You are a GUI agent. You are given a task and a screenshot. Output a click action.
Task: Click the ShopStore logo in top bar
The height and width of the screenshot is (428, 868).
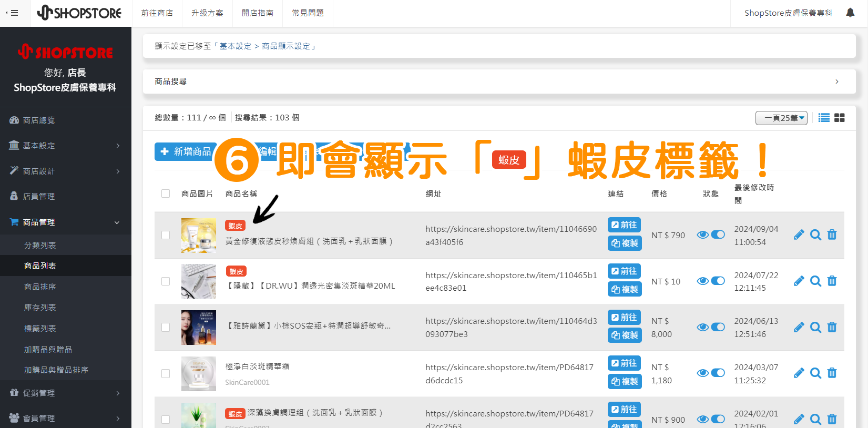pyautogui.click(x=79, y=13)
